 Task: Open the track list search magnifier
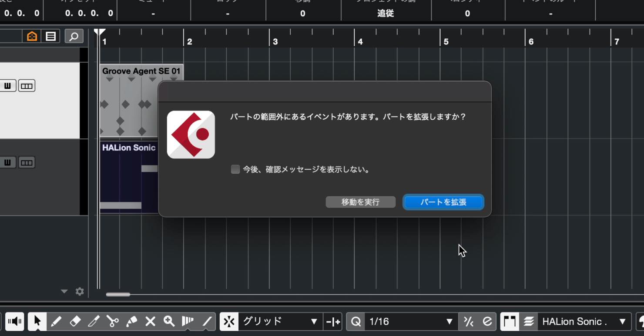pos(74,36)
